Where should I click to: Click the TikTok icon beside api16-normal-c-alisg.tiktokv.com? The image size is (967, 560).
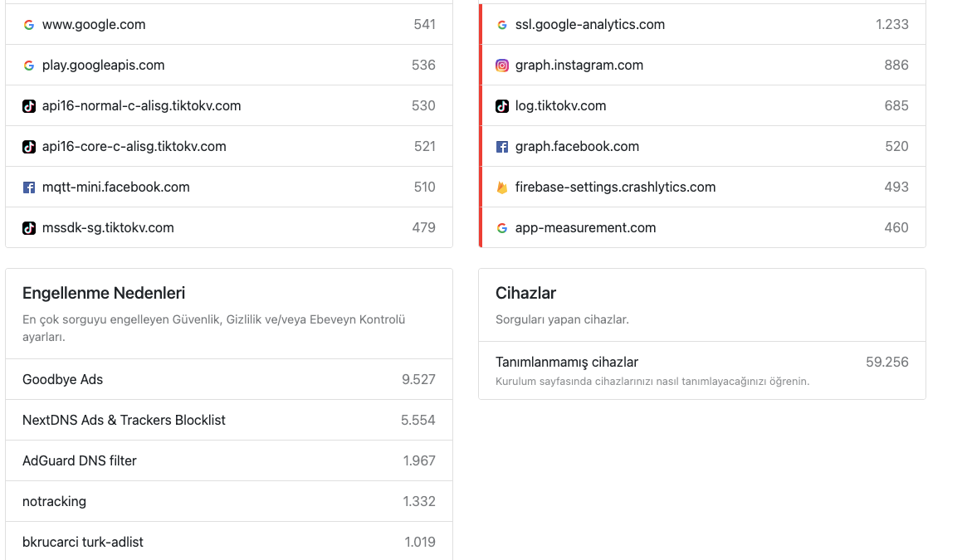[x=29, y=106]
